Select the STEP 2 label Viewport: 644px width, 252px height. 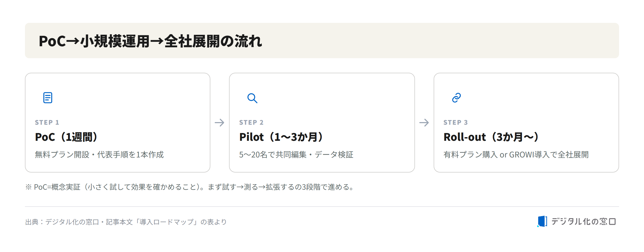pyautogui.click(x=251, y=122)
